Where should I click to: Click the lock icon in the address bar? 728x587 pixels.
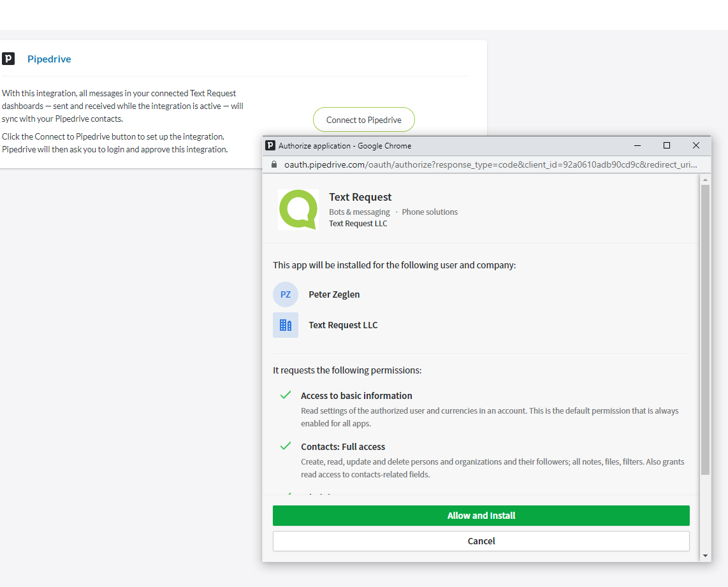274,164
